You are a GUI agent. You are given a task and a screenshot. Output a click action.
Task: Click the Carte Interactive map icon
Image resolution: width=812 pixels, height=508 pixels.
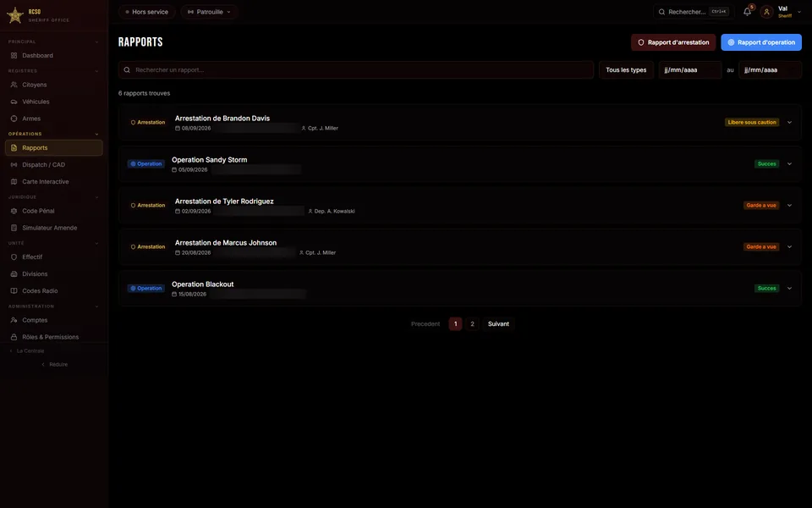tap(14, 181)
